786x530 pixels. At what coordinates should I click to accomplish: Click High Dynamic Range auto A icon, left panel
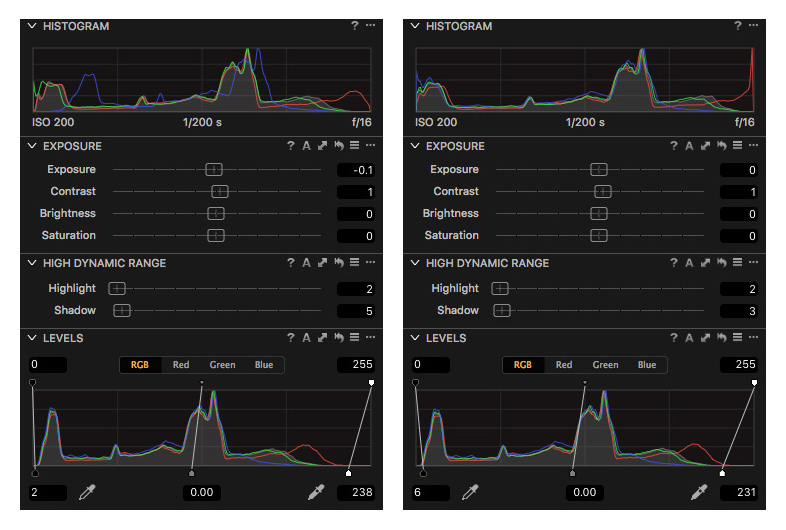(x=306, y=263)
